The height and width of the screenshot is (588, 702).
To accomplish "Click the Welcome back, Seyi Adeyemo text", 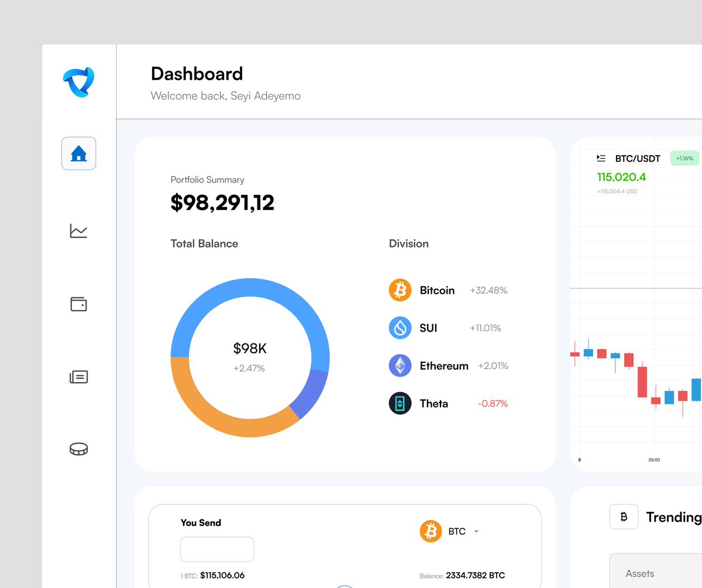I will (x=226, y=95).
